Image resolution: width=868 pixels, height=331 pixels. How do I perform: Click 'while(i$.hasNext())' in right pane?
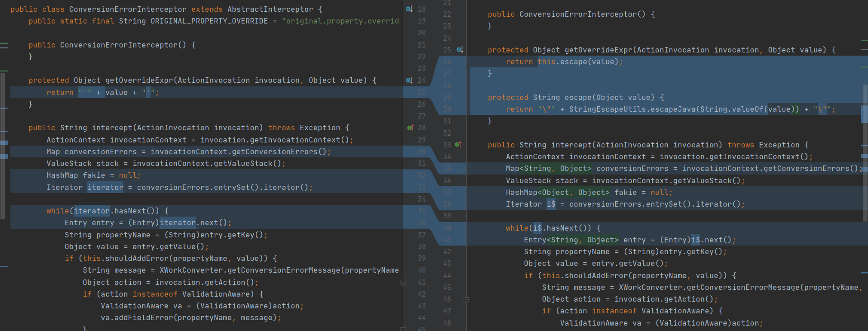[x=548, y=228]
